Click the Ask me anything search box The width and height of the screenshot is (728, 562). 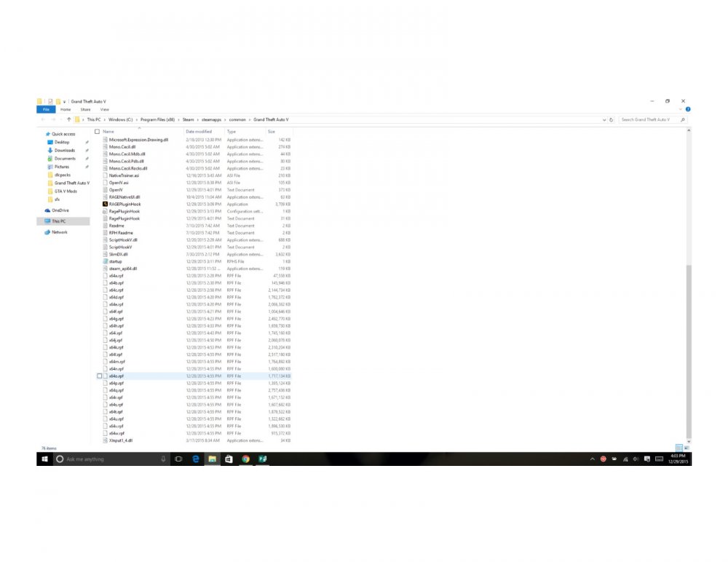click(111, 459)
